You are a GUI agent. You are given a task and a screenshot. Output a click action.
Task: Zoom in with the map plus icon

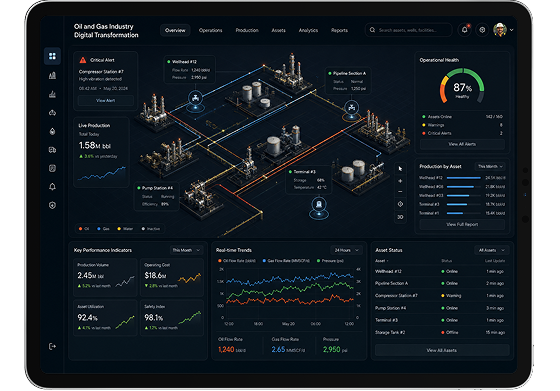[400, 181]
